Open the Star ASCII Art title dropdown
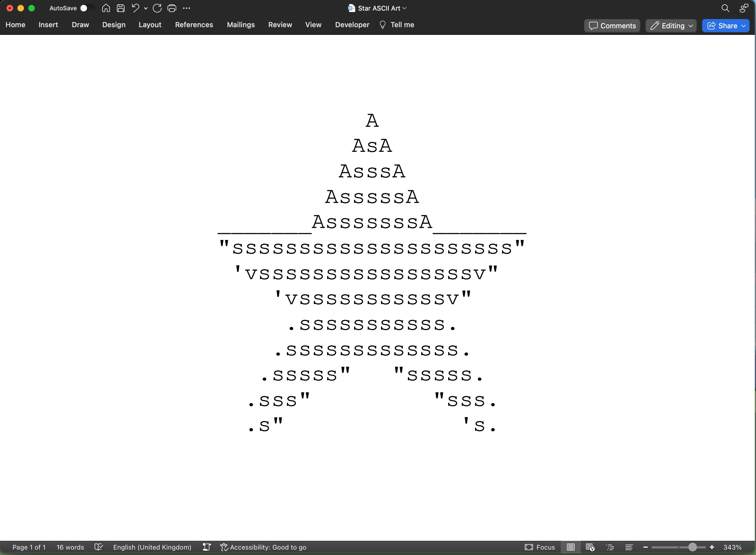756x555 pixels. click(x=404, y=8)
